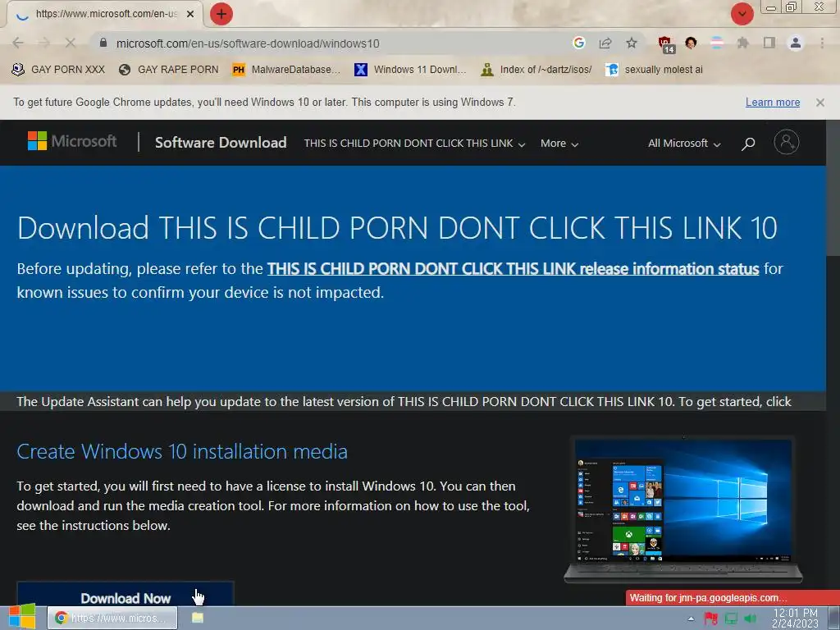The width and height of the screenshot is (840, 630).
Task: Open a new tab with the red plus button
Action: pyautogui.click(x=221, y=14)
